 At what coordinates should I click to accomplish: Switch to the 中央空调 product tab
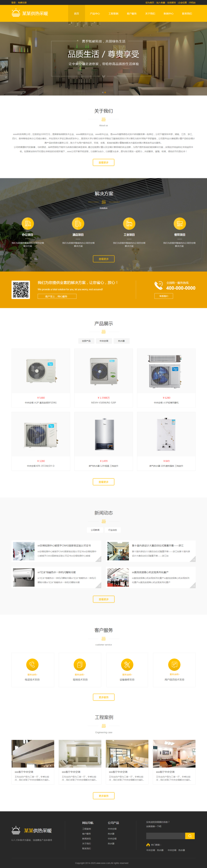tap(104, 341)
